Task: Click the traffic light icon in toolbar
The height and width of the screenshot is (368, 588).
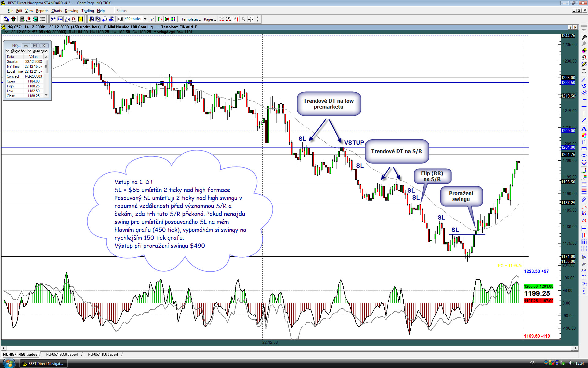Action: [13, 19]
